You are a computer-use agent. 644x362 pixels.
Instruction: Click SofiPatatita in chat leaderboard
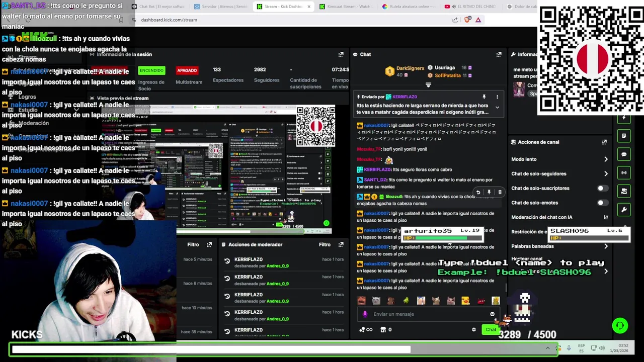(x=448, y=75)
